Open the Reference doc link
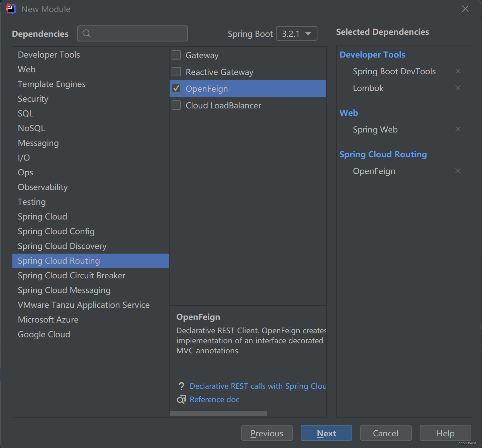Screen dimensions: 482x448 [x=214, y=399]
